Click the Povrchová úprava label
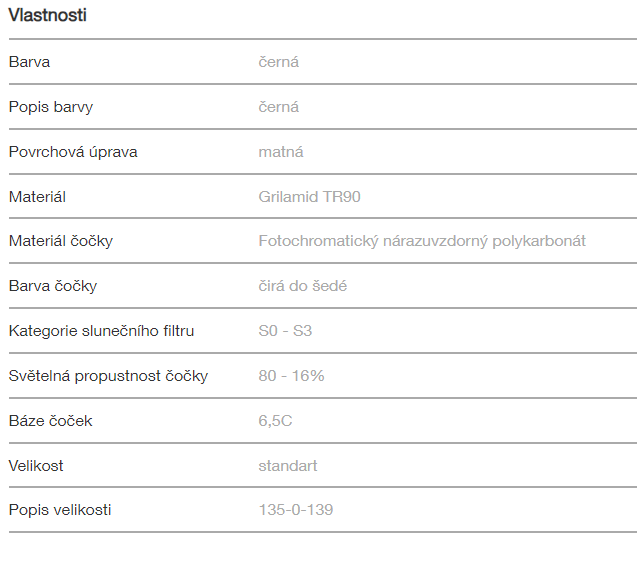 [73, 152]
